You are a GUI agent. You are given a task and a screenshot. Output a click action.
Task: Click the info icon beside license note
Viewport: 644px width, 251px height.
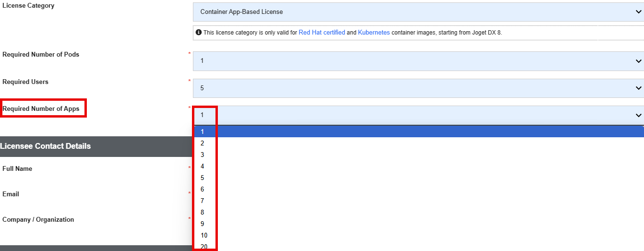click(199, 33)
